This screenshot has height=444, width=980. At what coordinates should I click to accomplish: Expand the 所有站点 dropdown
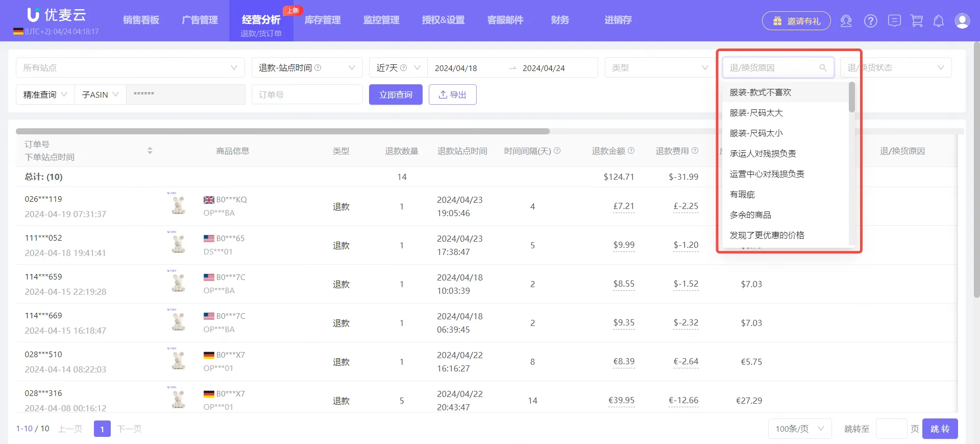(x=131, y=67)
